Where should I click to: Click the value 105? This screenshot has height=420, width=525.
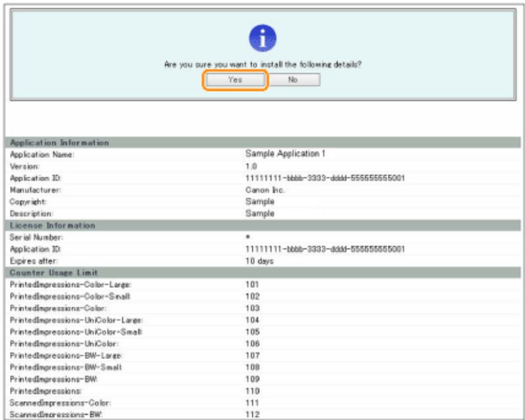pyautogui.click(x=252, y=332)
